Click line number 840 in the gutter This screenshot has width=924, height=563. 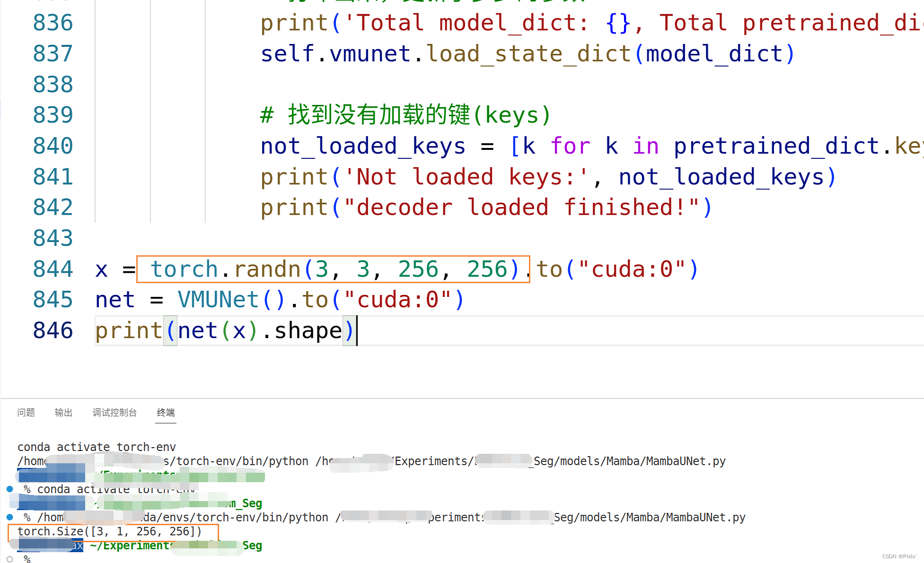(53, 146)
